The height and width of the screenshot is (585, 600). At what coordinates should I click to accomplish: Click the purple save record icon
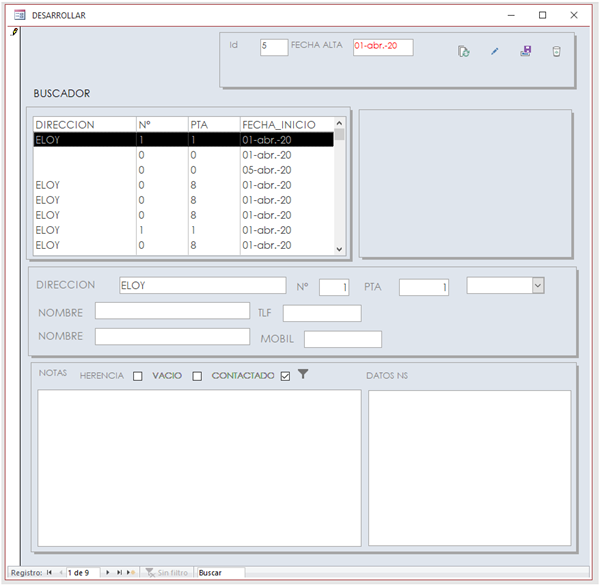click(525, 51)
